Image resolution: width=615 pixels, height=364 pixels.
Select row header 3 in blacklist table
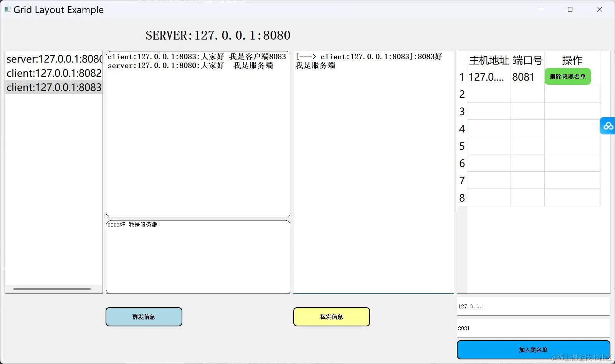[462, 111]
